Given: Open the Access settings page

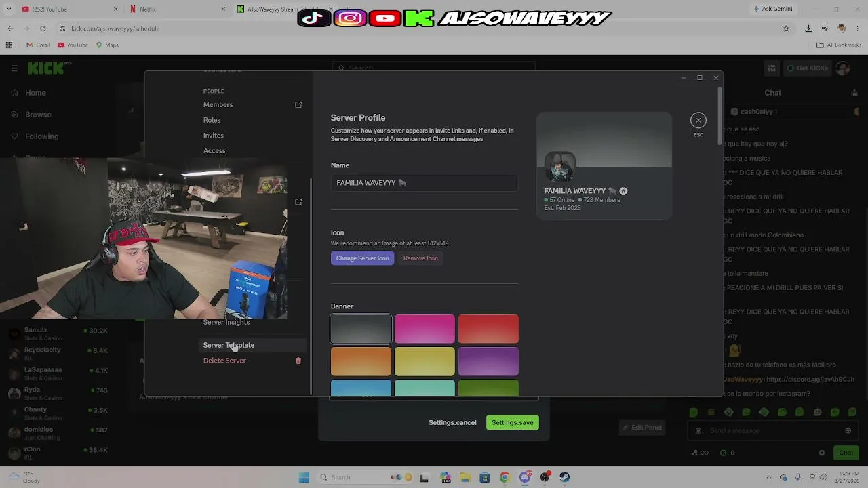Looking at the screenshot, I should click(x=214, y=150).
